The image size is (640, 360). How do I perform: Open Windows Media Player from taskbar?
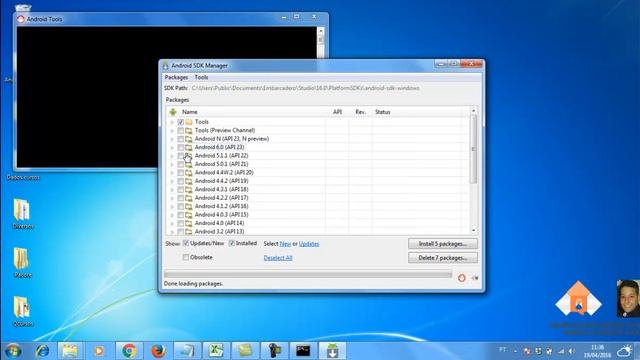(x=99, y=351)
